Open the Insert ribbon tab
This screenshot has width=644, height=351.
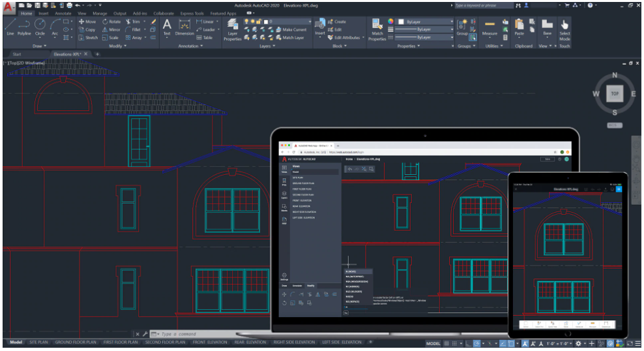44,14
